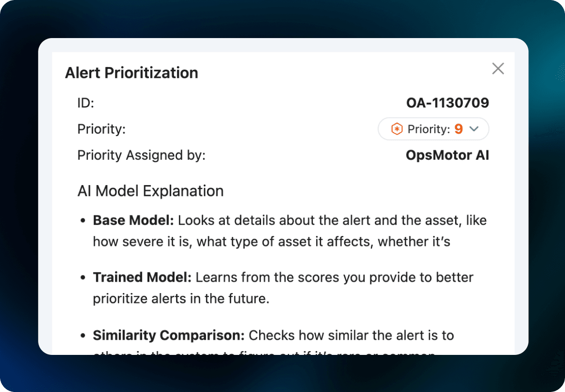The height and width of the screenshot is (392, 565).
Task: Click the text 'prioritize alerts in the future.'
Action: pos(181,299)
